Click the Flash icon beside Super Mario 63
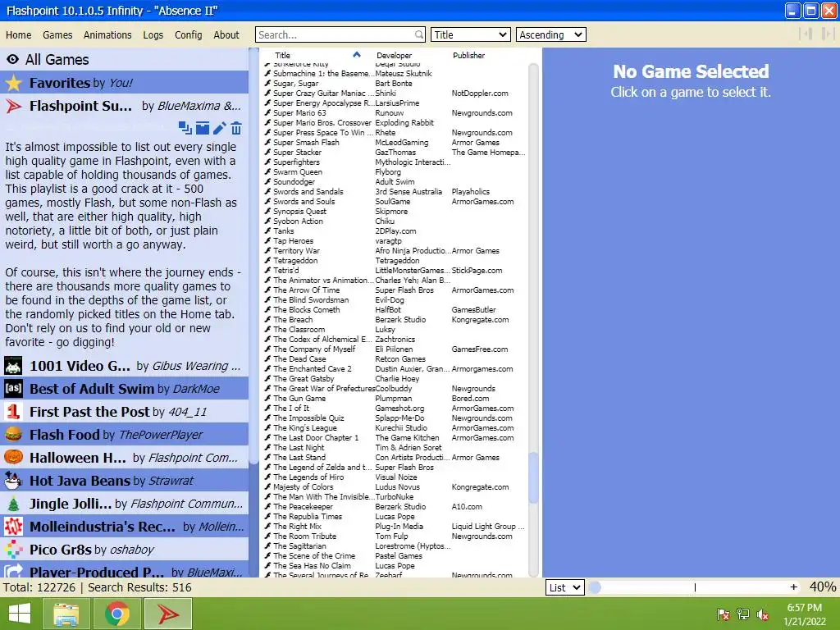Screen dimensions: 840x630 click(x=268, y=112)
